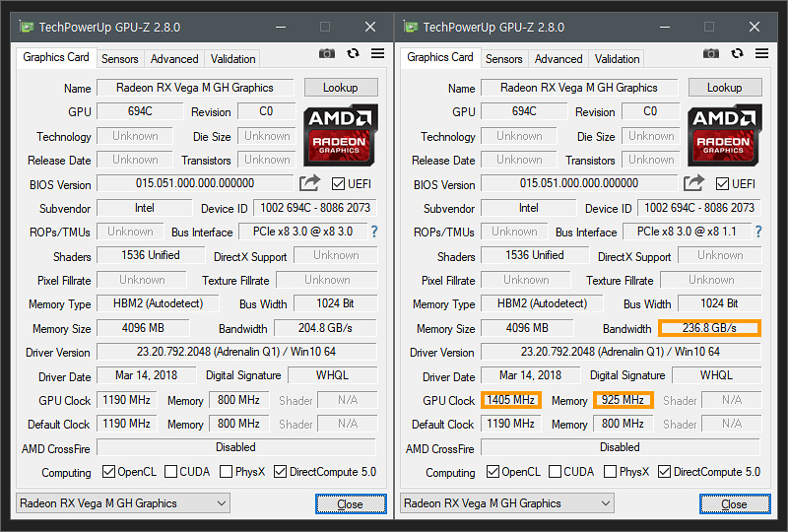Viewport: 788px width, 532px height.
Task: Toggle CUDA checkbox in left window
Action: pyautogui.click(x=170, y=472)
